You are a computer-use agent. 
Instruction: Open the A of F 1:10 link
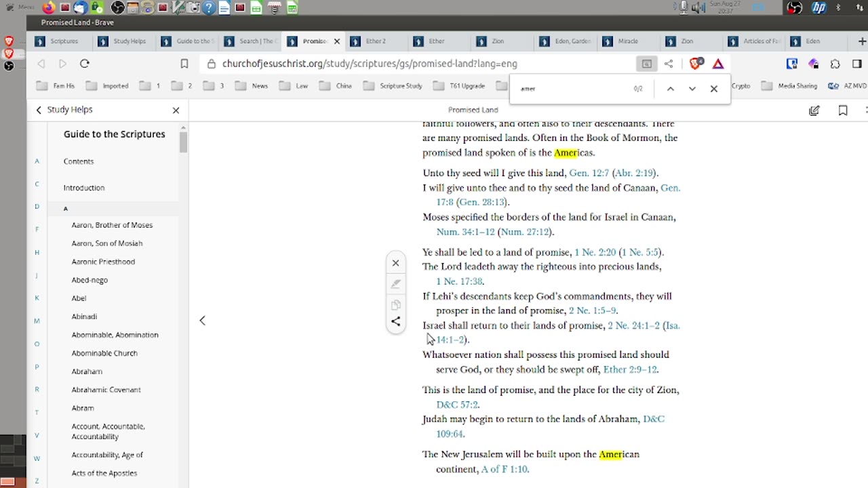[x=504, y=469]
